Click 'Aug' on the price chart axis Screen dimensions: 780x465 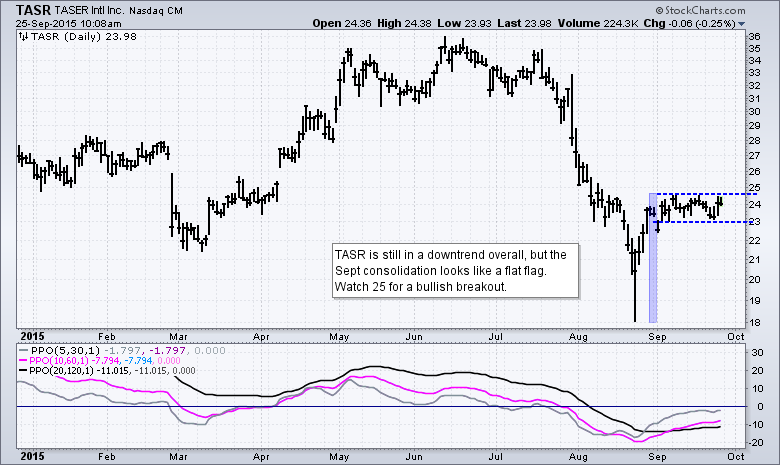pyautogui.click(x=578, y=337)
